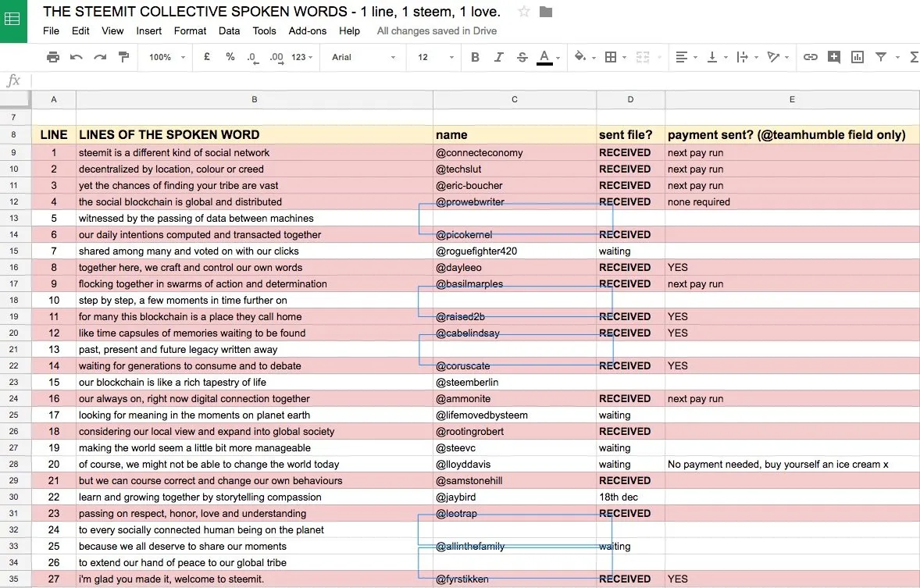The width and height of the screenshot is (920, 588).
Task: Open the Borders options
Action: (611, 57)
